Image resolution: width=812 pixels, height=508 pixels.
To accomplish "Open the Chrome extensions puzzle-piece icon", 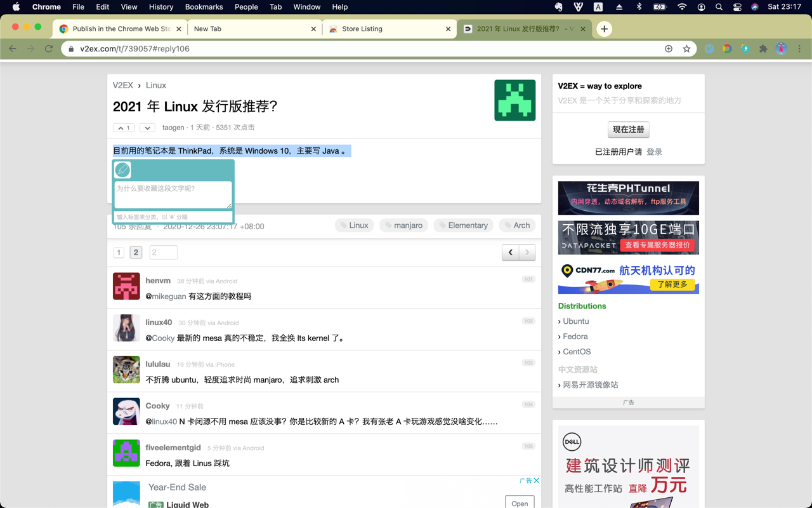I will [763, 48].
